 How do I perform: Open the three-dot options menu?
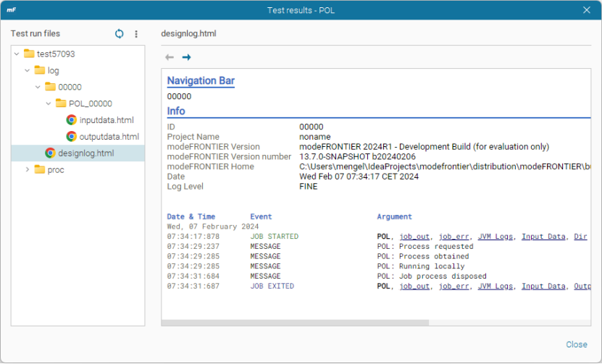coord(136,34)
